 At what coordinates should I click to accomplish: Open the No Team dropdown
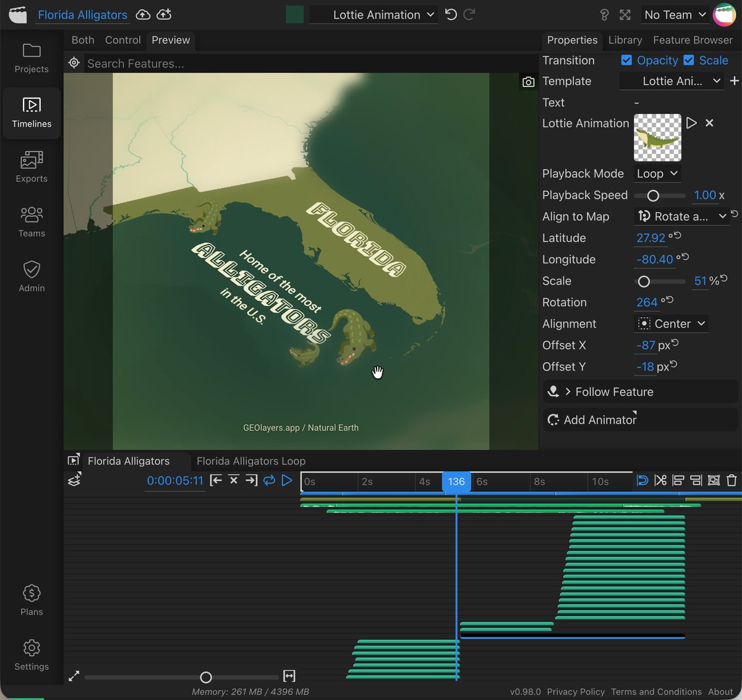pos(675,15)
